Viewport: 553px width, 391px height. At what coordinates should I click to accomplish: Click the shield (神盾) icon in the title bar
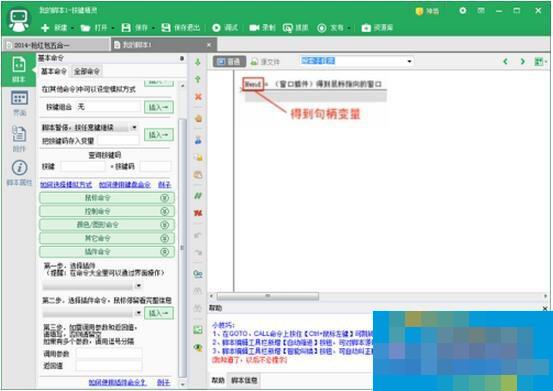click(419, 11)
